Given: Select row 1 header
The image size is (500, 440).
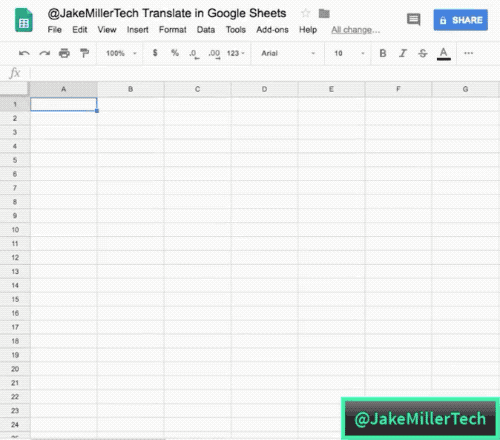Looking at the screenshot, I should point(15,104).
